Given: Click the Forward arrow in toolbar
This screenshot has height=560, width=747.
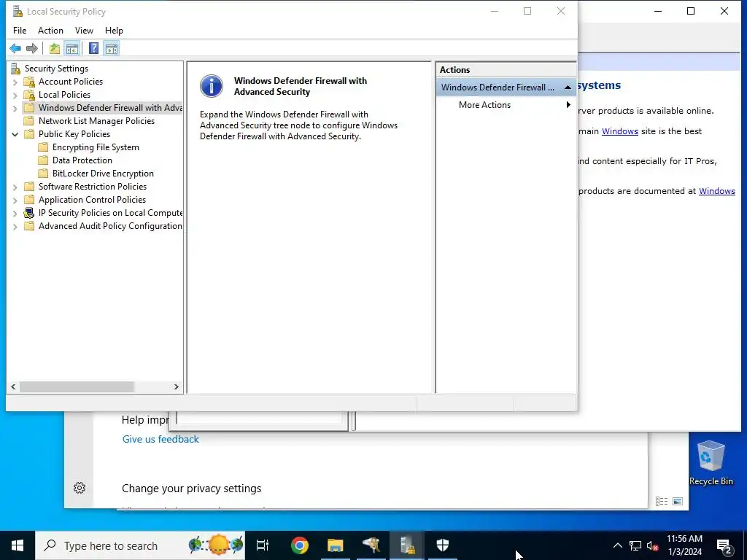Looking at the screenshot, I should (32, 49).
